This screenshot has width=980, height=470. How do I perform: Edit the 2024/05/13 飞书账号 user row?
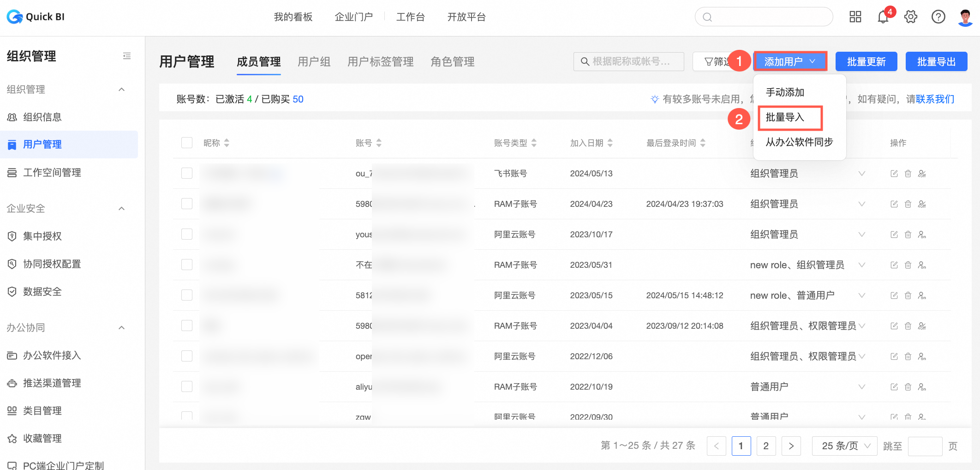(894, 174)
